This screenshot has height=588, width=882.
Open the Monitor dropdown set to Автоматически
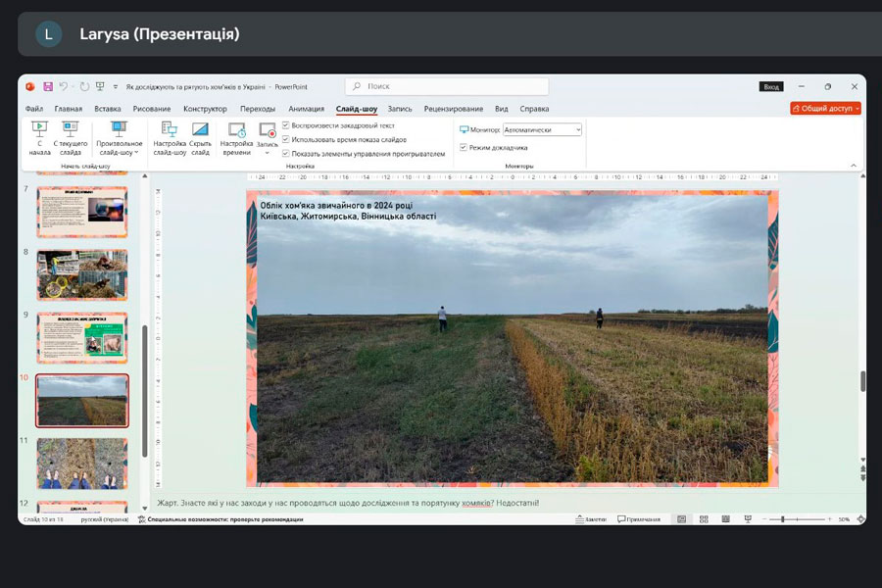pos(542,129)
